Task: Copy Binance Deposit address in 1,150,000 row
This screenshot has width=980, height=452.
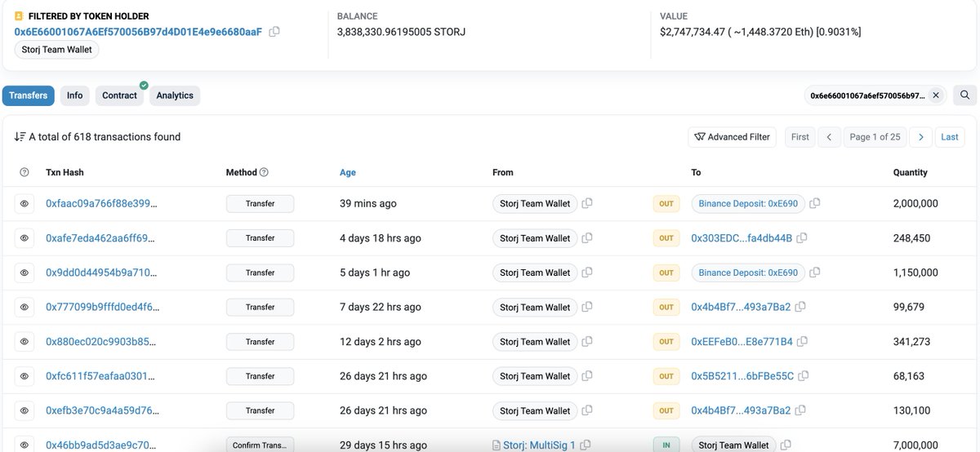Action: coord(815,273)
